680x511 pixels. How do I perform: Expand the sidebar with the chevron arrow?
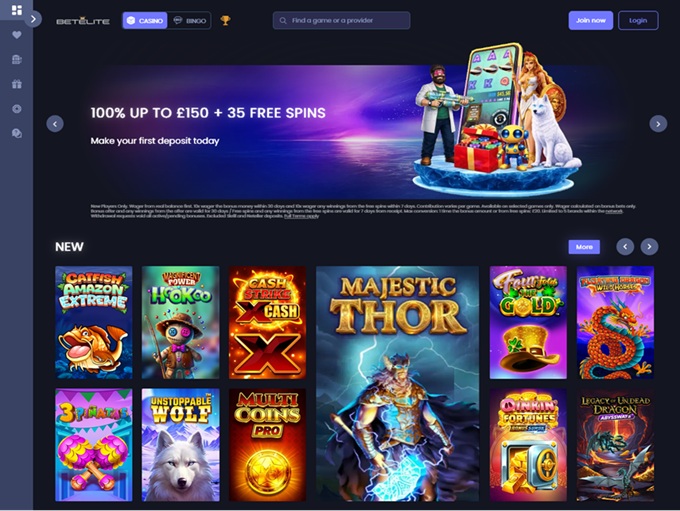click(x=33, y=19)
